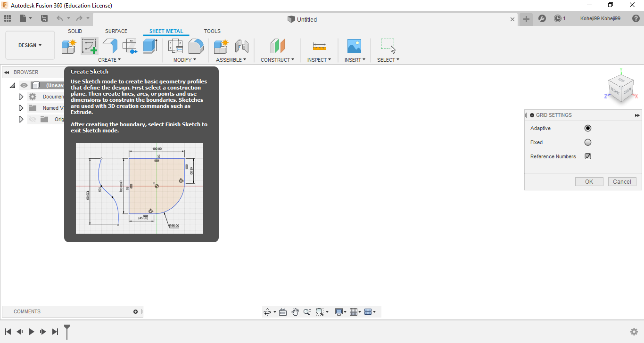Viewport: 644px width, 343px height.
Task: Switch to the SHEET METAL tab
Action: pyautogui.click(x=166, y=31)
